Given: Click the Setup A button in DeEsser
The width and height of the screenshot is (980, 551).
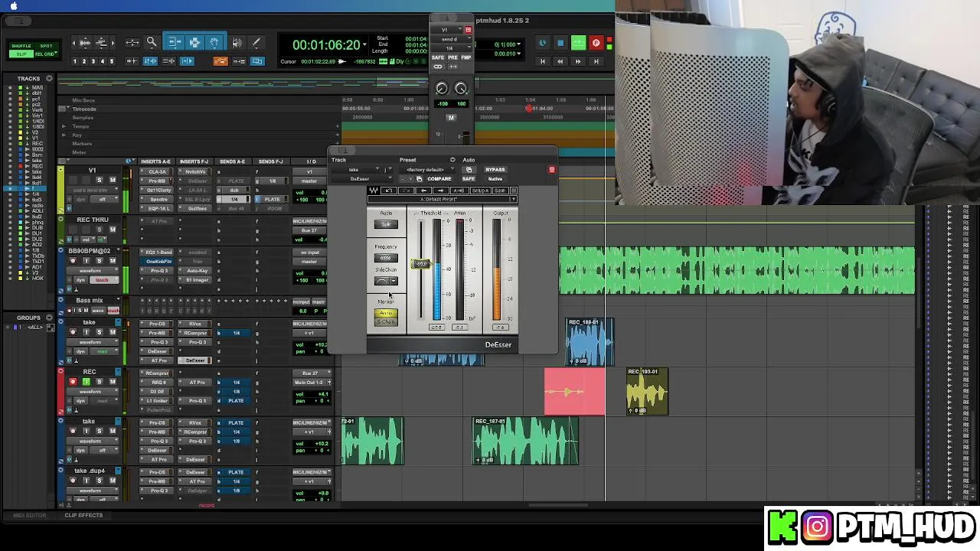Looking at the screenshot, I should pyautogui.click(x=481, y=191).
